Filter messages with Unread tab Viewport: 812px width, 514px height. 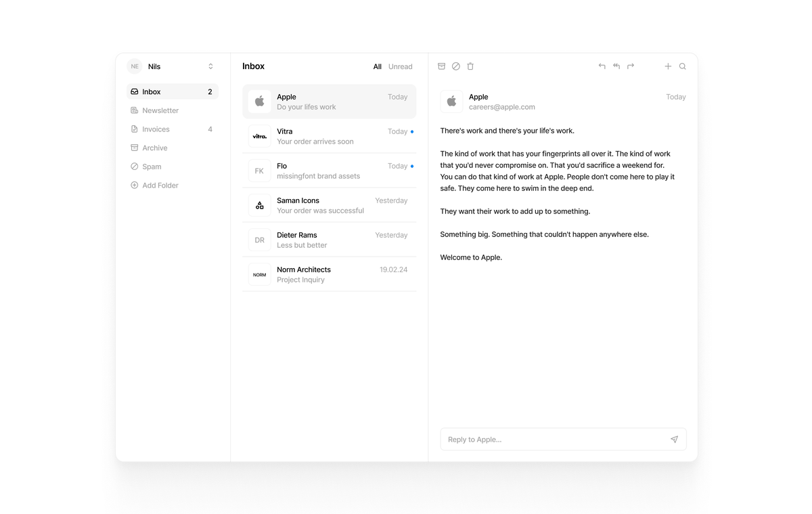400,66
